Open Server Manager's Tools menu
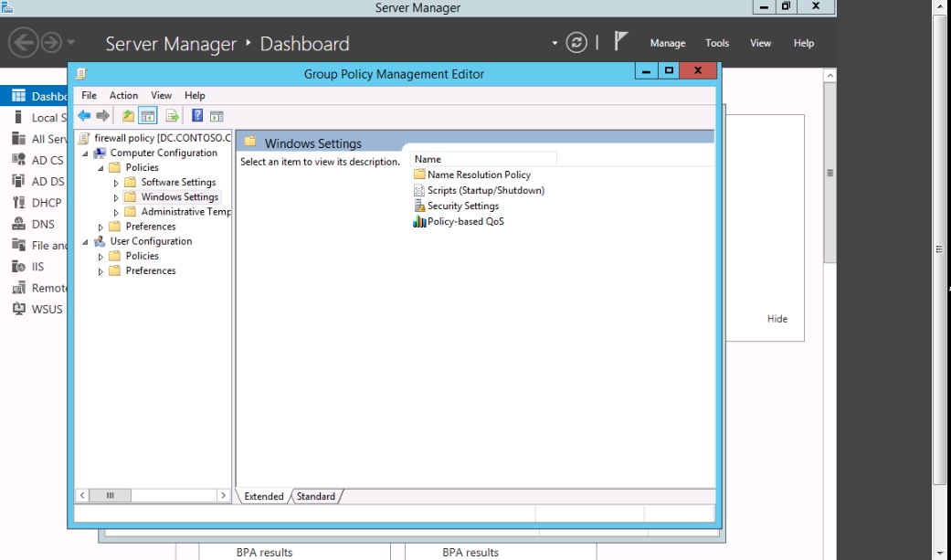This screenshot has height=560, width=951. click(717, 43)
